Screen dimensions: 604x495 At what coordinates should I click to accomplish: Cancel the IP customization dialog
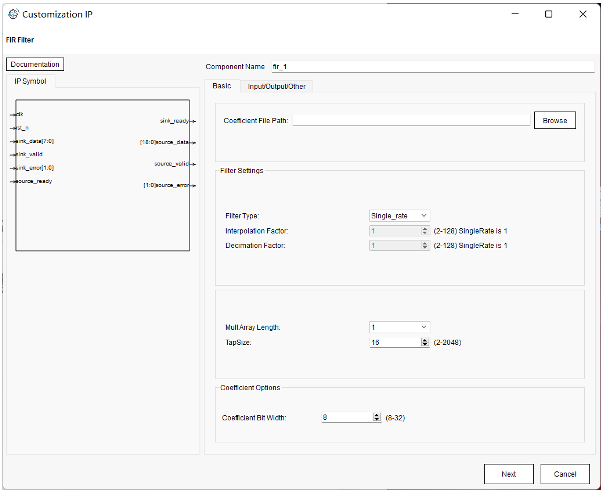tap(565, 474)
